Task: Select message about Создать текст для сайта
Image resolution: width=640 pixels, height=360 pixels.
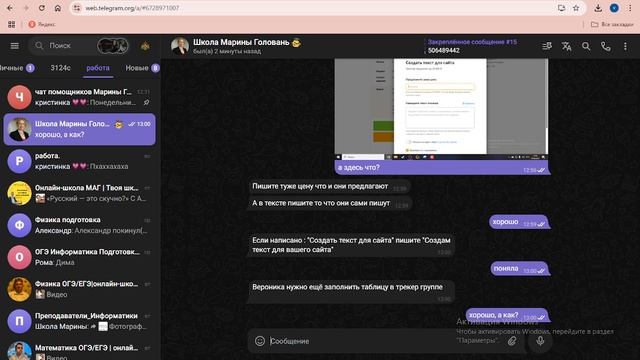Action: (x=351, y=245)
